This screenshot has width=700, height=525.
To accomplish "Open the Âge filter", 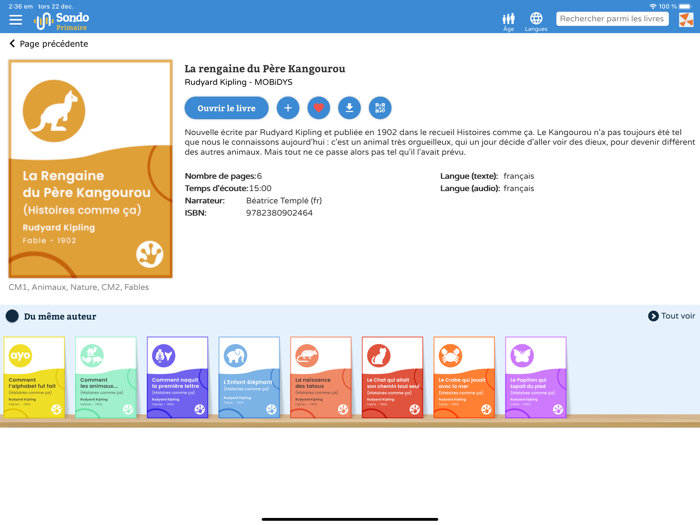I will tap(508, 21).
